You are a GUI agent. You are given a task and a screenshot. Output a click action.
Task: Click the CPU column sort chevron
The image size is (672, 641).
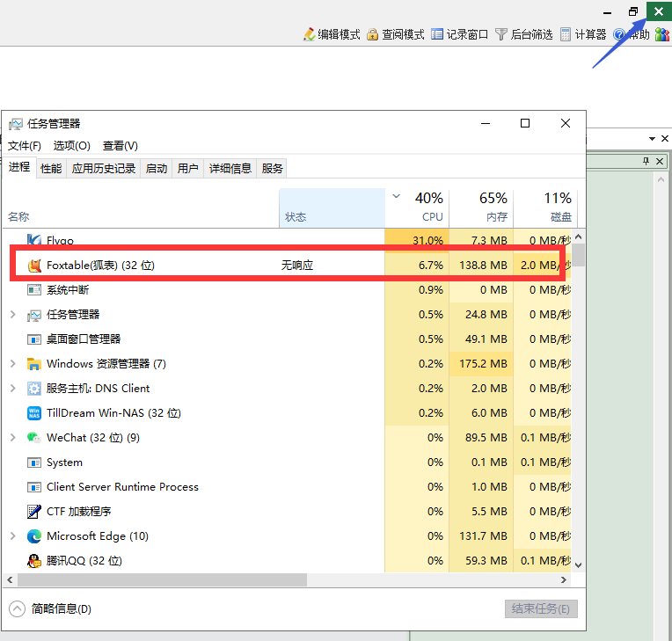(x=397, y=196)
